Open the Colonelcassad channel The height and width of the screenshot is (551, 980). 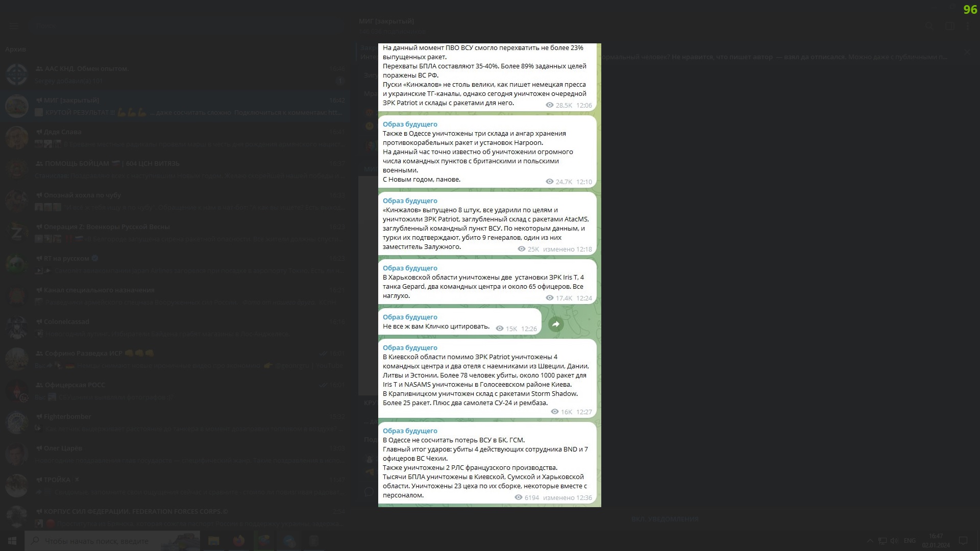(175, 328)
